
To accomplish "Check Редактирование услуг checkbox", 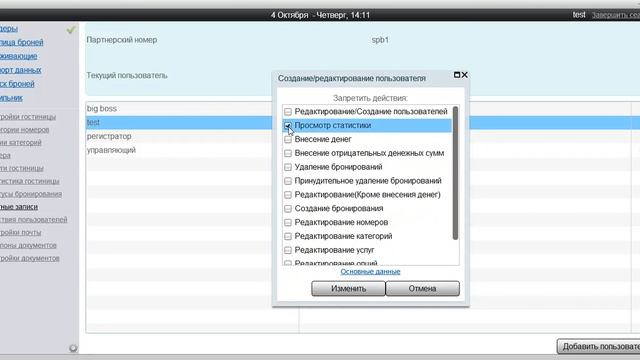I will 288,250.
